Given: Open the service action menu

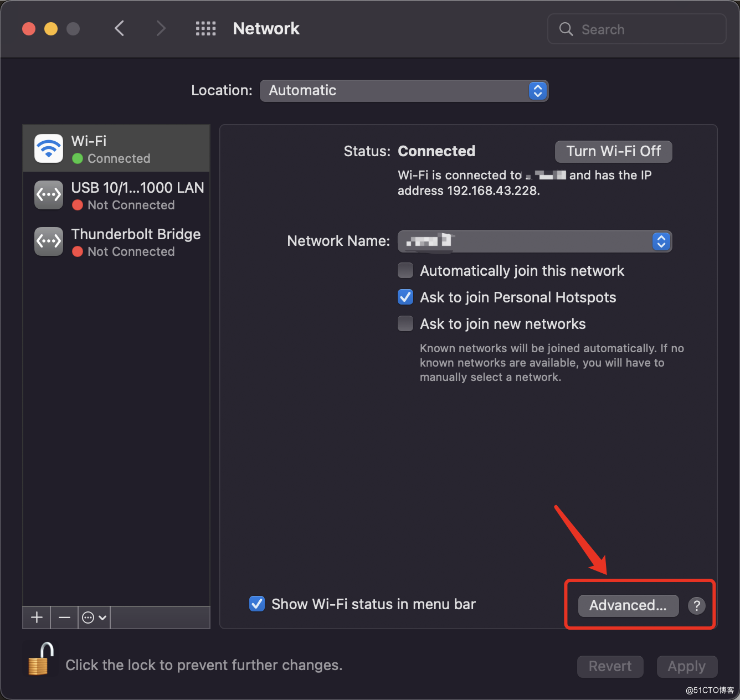Looking at the screenshot, I should point(94,617).
